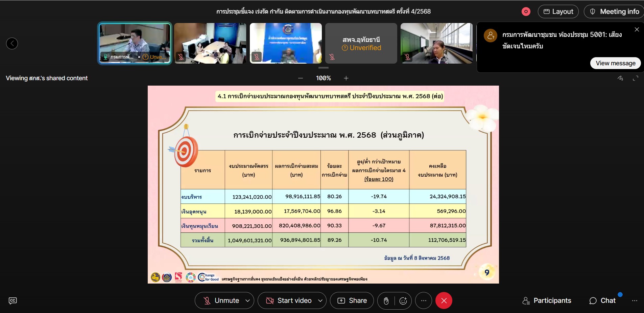The height and width of the screenshot is (313, 644).
Task: Enter full-screen view of shared content
Action: coord(636,78)
